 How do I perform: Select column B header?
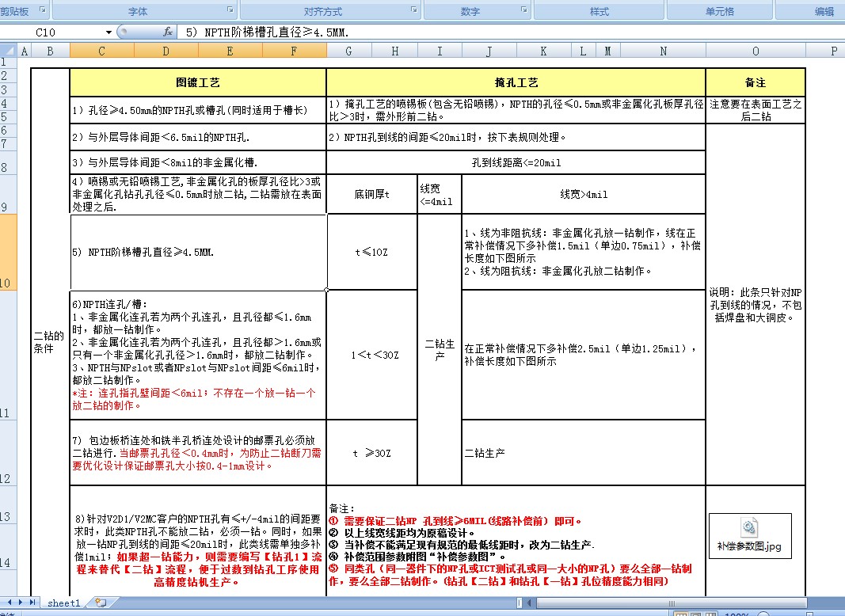click(50, 51)
